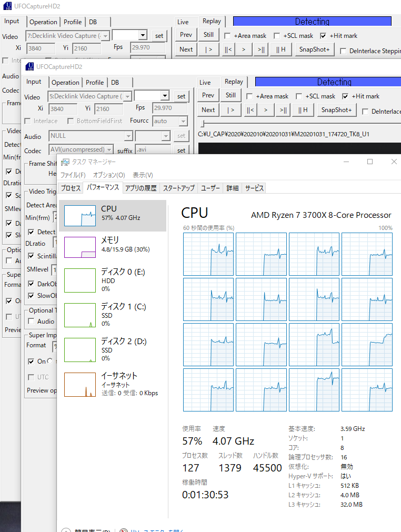
Task: Select the イーサネット network item
Action: tap(113, 385)
